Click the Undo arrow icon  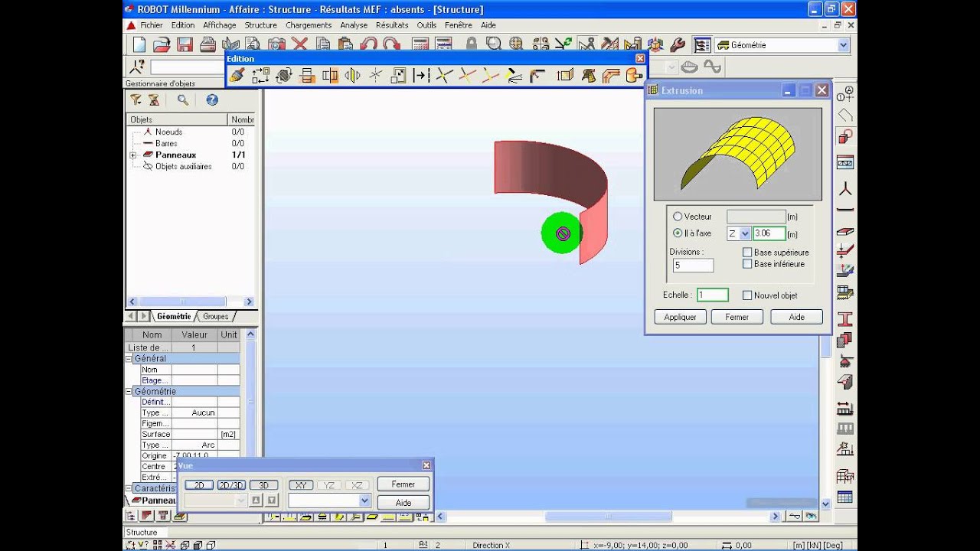(x=368, y=45)
